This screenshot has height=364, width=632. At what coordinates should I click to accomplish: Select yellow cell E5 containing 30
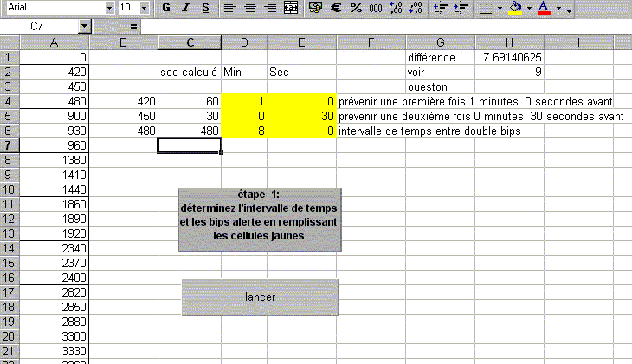coord(301,116)
